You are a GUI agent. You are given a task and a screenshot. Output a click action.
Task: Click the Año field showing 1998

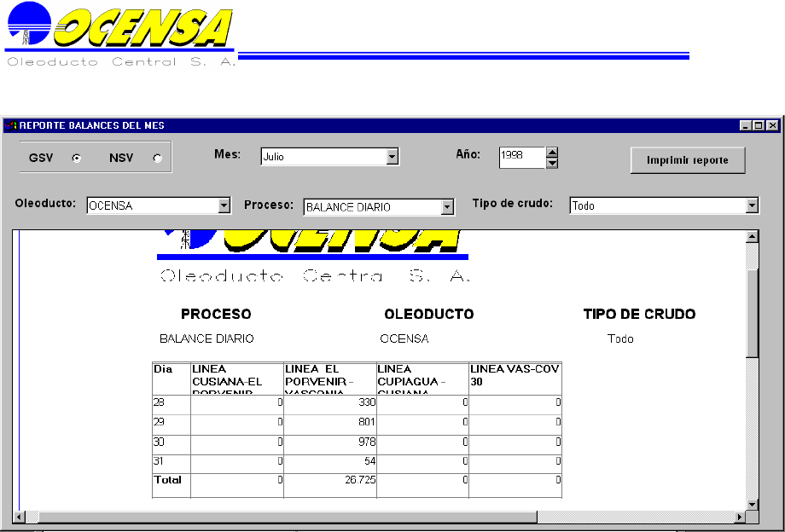pyautogui.click(x=521, y=157)
